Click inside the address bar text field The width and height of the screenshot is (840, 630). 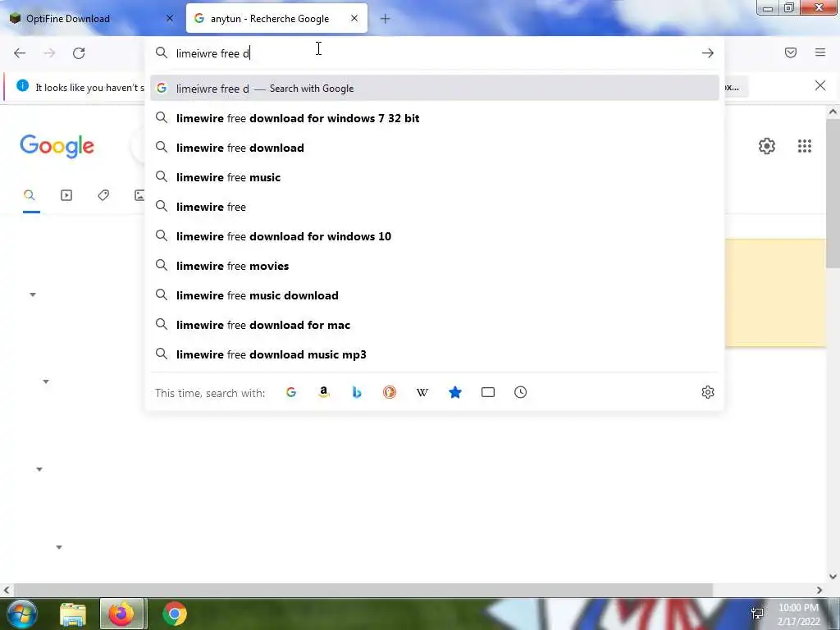(434, 53)
